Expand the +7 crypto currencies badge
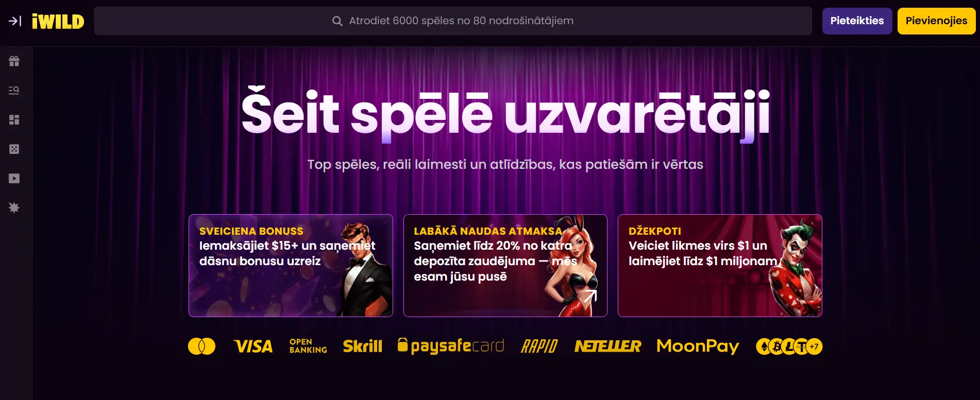 tap(814, 346)
